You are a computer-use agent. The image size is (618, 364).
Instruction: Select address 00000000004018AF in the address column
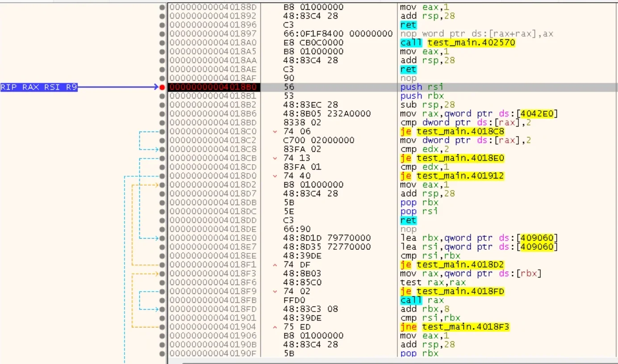[213, 78]
